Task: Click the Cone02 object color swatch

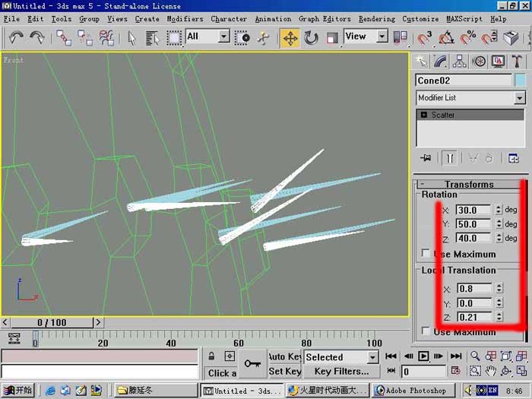Action: point(520,81)
